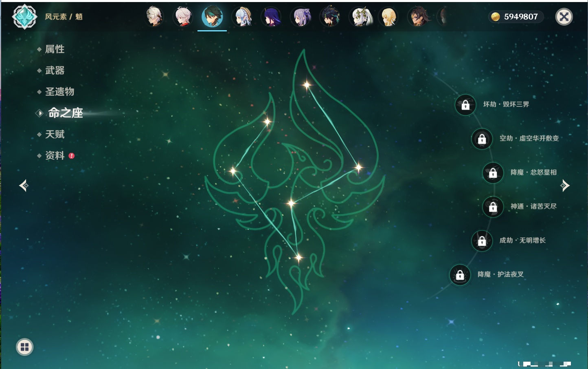This screenshot has width=588, height=369.
Task: Select the 空劫·虚空华开敷变 label
Action: [529, 138]
